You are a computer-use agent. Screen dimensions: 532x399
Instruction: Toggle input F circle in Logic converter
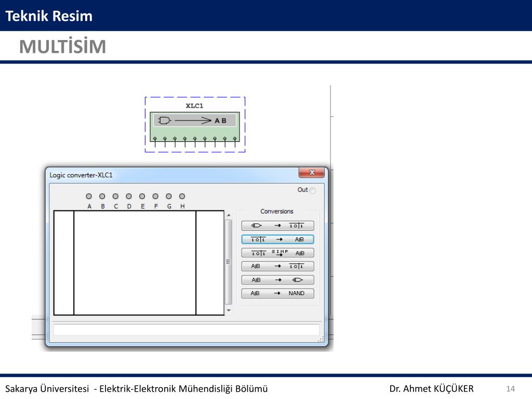pos(155,196)
